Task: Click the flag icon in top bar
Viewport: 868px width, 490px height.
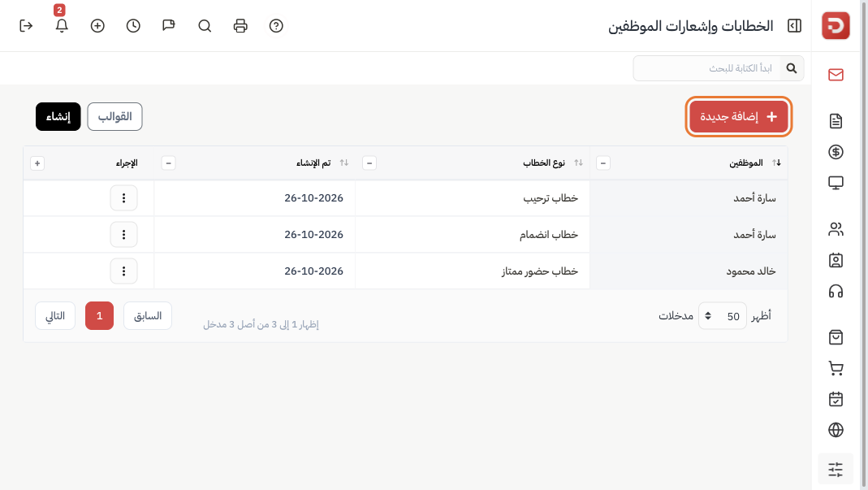Action: click(x=169, y=26)
